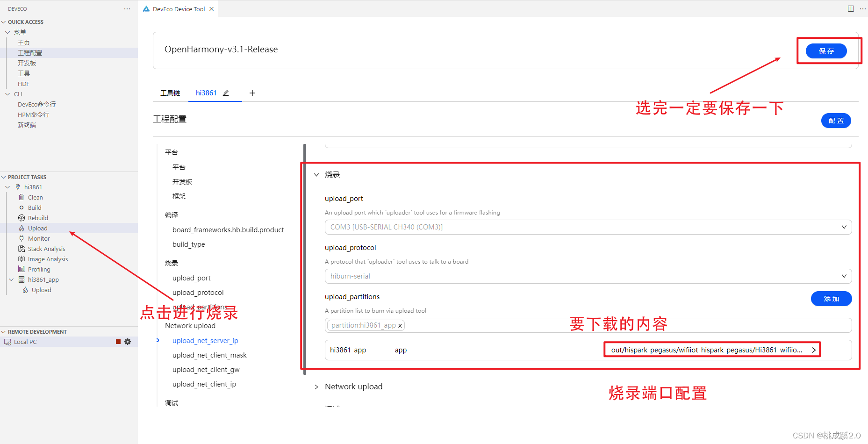Viewport: 868px width, 444px height.
Task: Click the Clean task trash icon
Action: point(22,197)
